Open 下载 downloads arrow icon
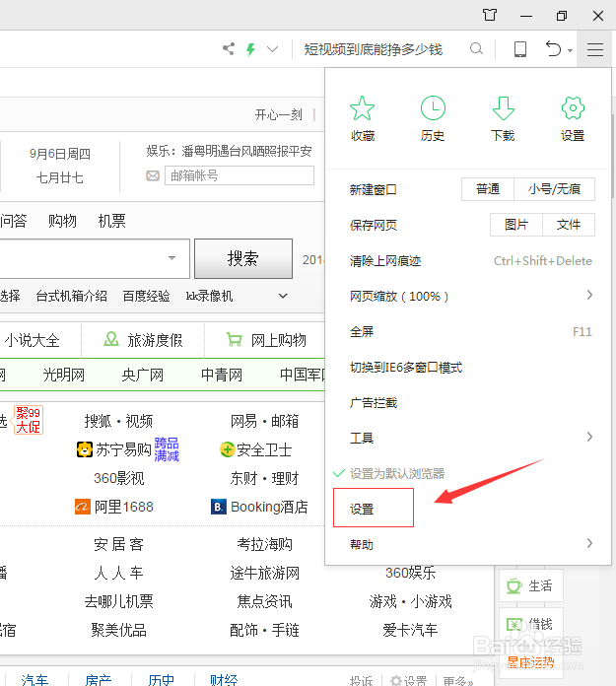This screenshot has height=686, width=616. (x=503, y=118)
